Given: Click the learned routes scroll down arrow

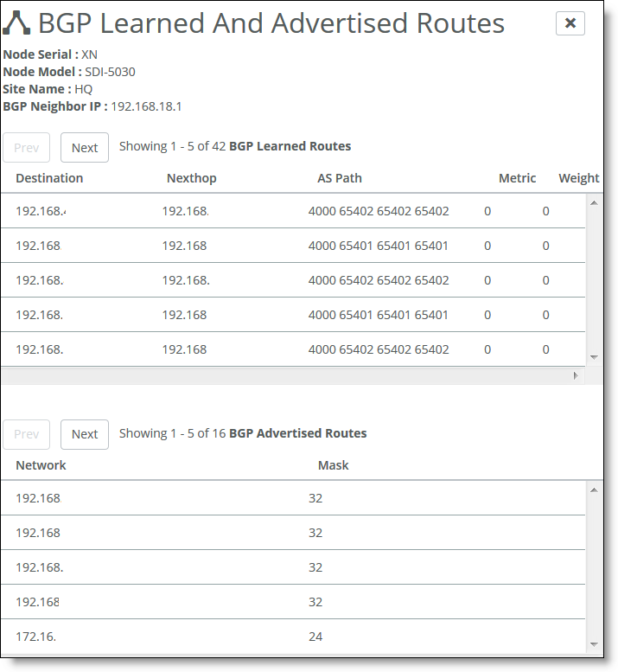Looking at the screenshot, I should tap(594, 357).
